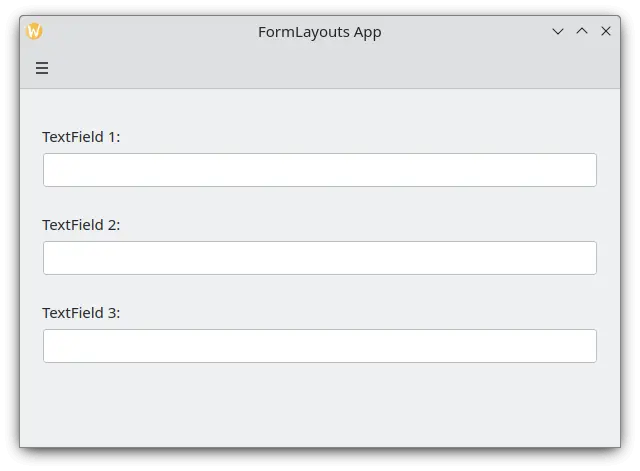Minimize the FormLayouts App window
The height and width of the screenshot is (471, 640).
pos(558,31)
